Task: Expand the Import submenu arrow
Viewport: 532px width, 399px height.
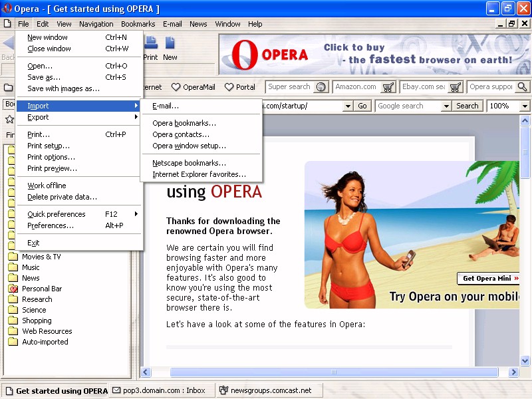Action: coord(136,106)
